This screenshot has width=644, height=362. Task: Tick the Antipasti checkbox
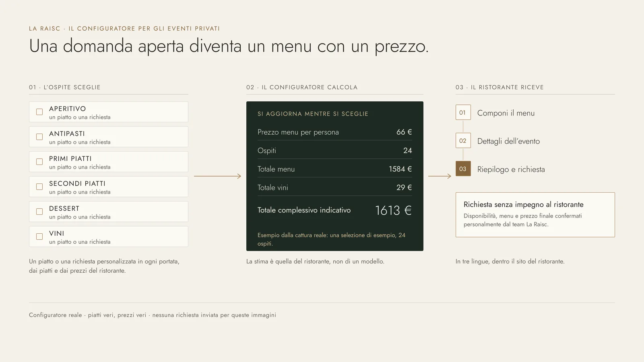(x=39, y=137)
